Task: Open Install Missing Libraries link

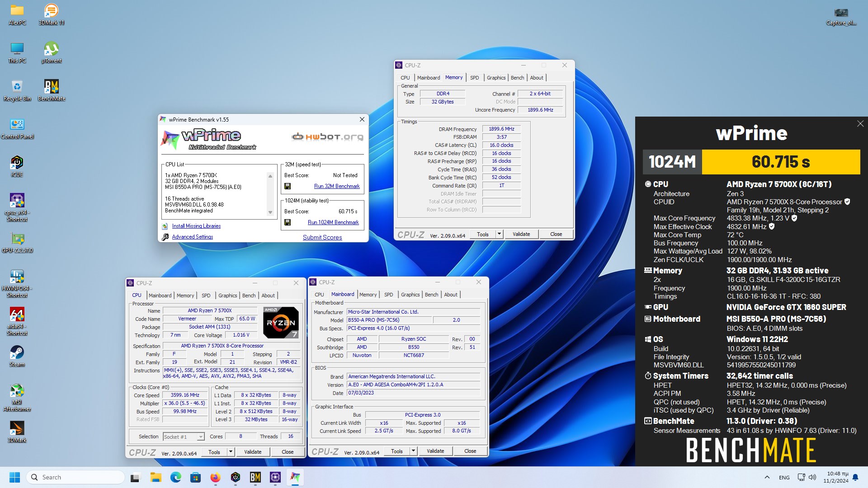Action: [196, 226]
